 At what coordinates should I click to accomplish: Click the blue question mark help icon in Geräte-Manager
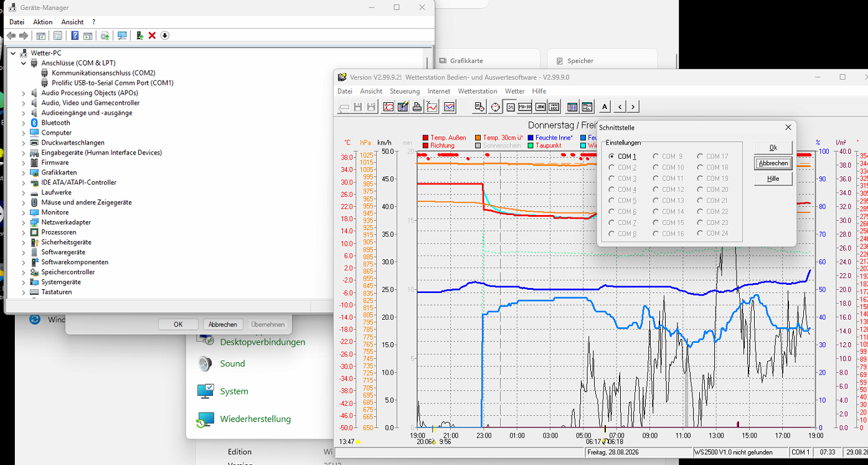[x=75, y=36]
